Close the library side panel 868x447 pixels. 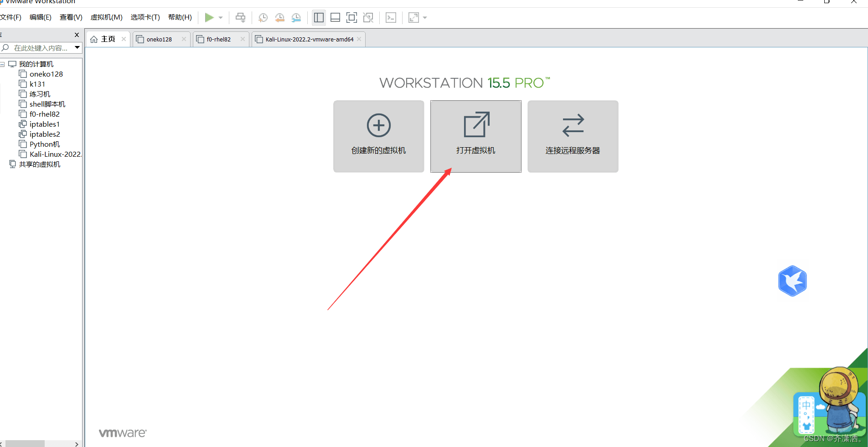point(77,35)
